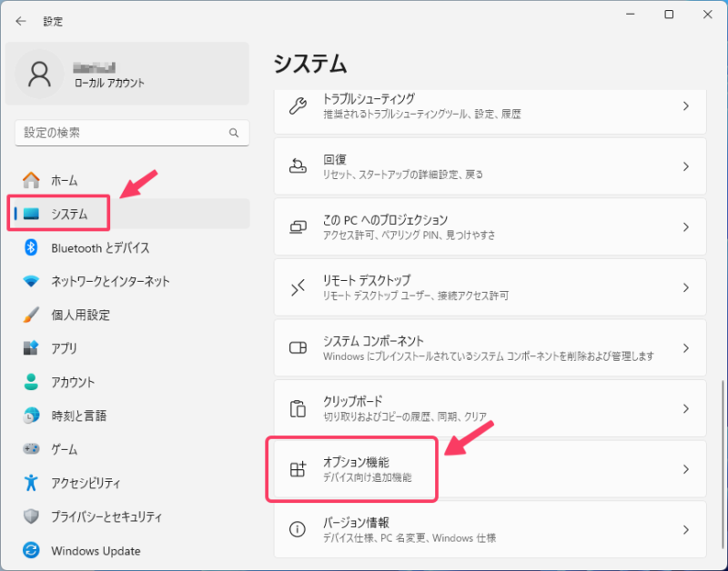
Task: Click the ネットワークとインターネット Wi-Fi icon
Action: (31, 281)
